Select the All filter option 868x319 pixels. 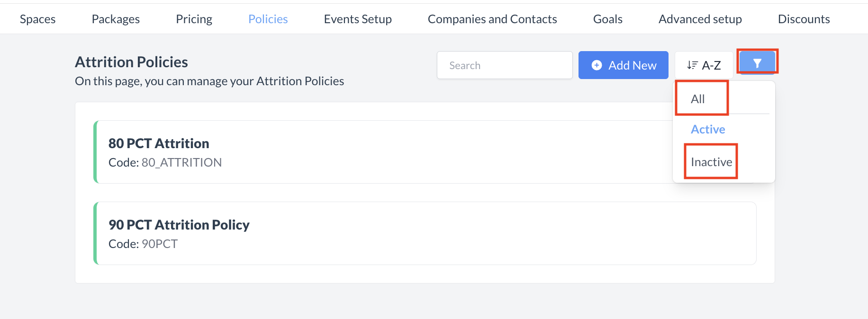[x=698, y=99]
